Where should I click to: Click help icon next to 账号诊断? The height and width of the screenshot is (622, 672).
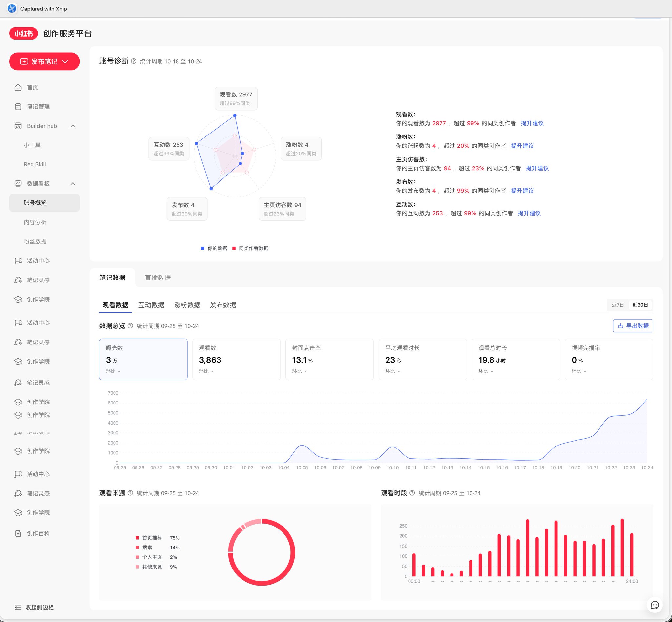[x=134, y=61]
